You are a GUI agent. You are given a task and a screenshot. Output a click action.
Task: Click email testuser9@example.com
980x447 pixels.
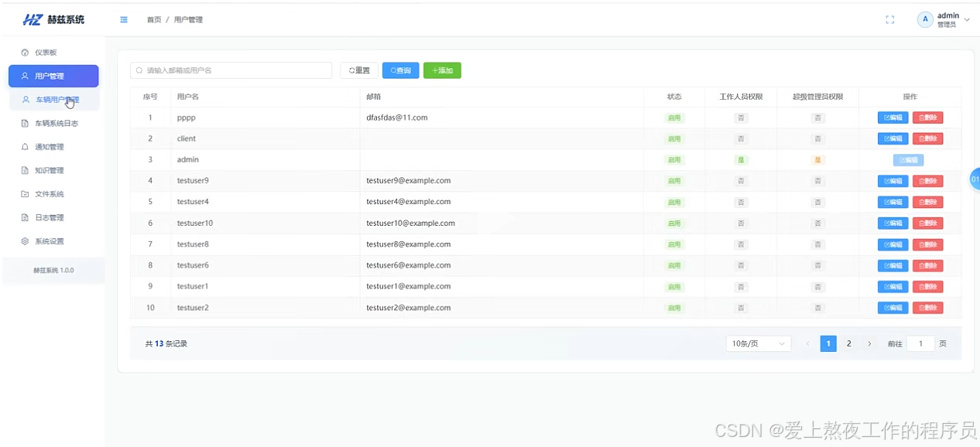(409, 180)
